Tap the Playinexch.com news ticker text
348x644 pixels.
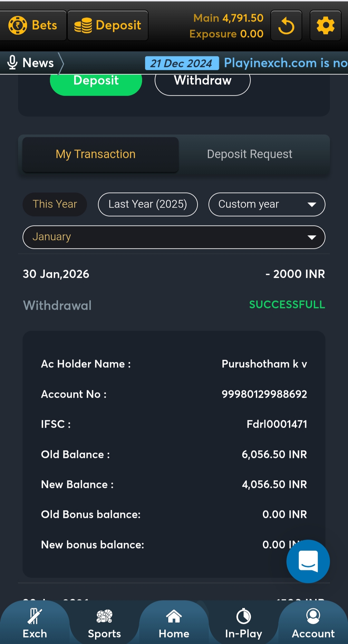coord(285,63)
